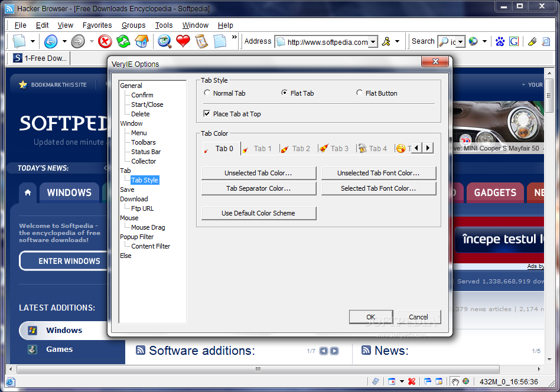Image resolution: width=560 pixels, height=392 pixels.
Task: Click the eraser icon in status bar
Action: [376, 381]
